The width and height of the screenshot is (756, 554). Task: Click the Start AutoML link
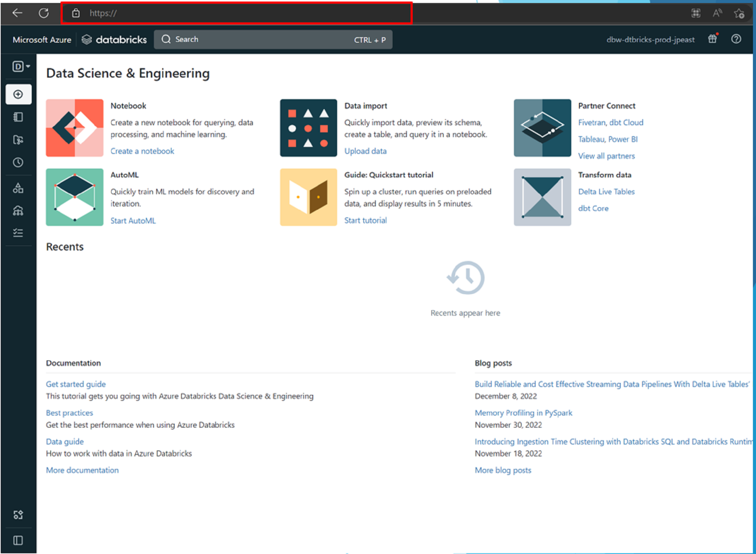pos(133,220)
